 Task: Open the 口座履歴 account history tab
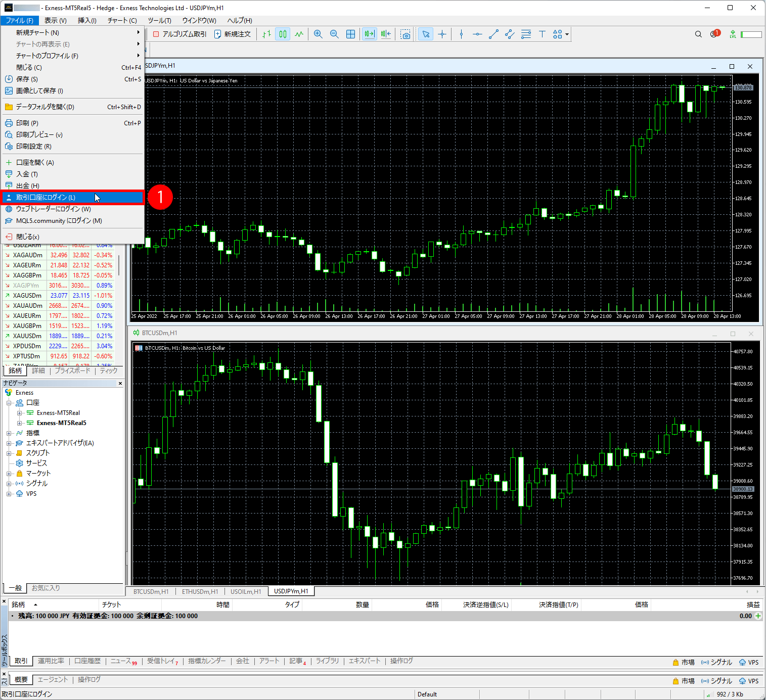(x=87, y=661)
